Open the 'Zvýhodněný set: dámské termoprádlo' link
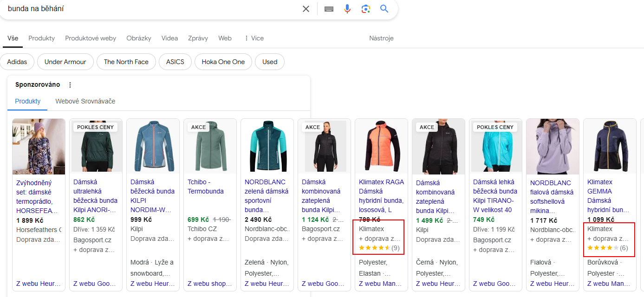Image resolution: width=644 pixels, height=297 pixels. [x=38, y=197]
